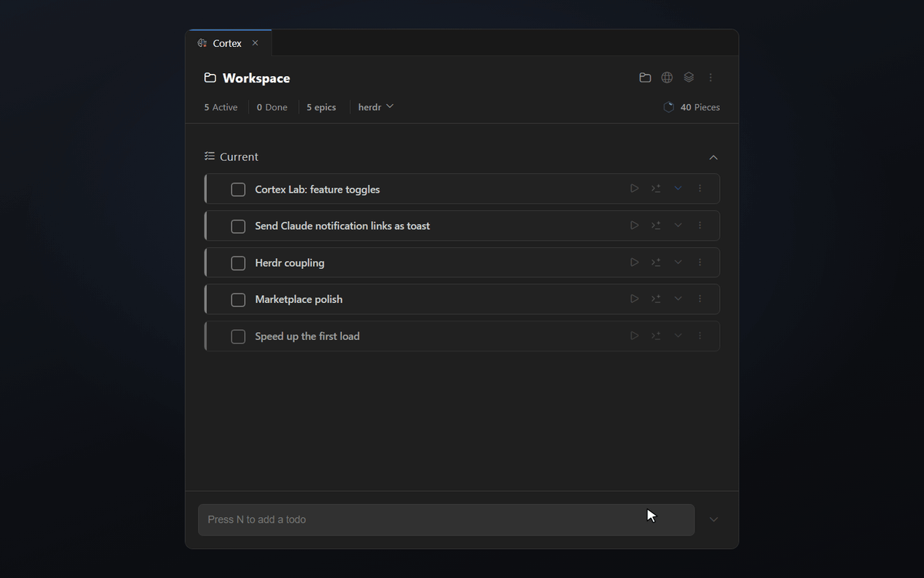Run the Marketplace polish todo
Screen dimensions: 924x578
tap(634, 298)
